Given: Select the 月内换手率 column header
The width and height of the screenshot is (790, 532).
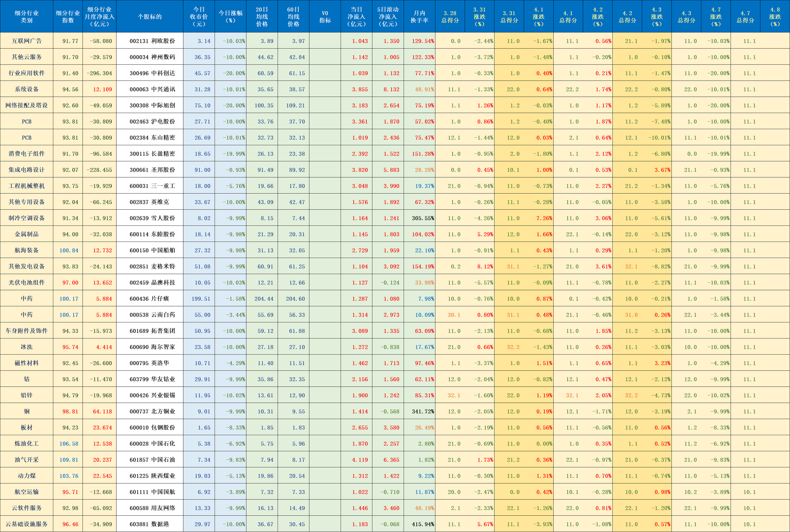Looking at the screenshot, I should (419, 17).
